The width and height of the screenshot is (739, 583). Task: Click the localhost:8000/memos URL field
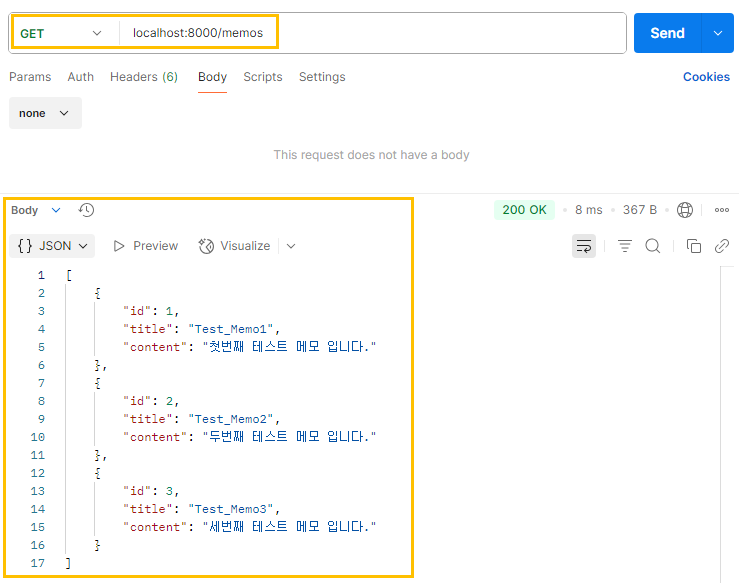198,33
